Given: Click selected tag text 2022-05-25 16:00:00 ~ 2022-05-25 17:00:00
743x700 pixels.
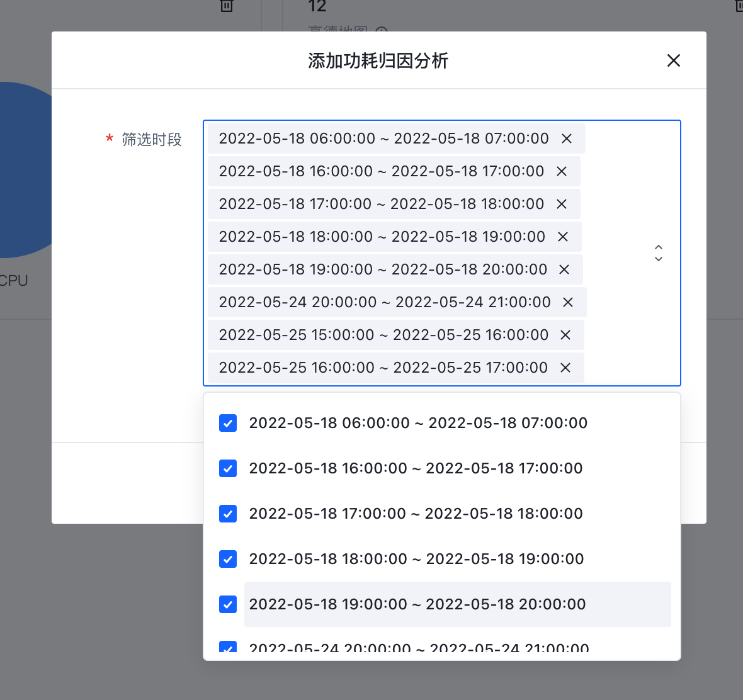Looking at the screenshot, I should [x=383, y=368].
